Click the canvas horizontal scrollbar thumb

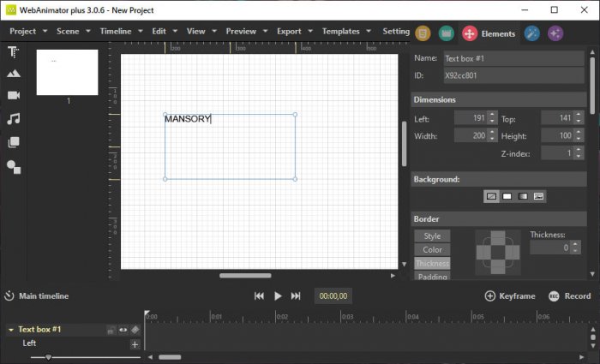point(245,276)
